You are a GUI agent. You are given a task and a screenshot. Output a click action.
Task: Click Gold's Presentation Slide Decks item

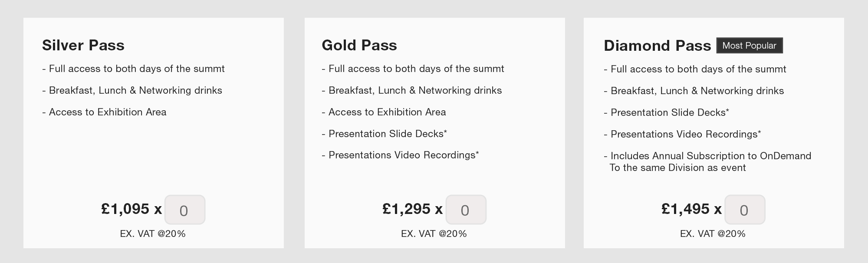coord(385,134)
